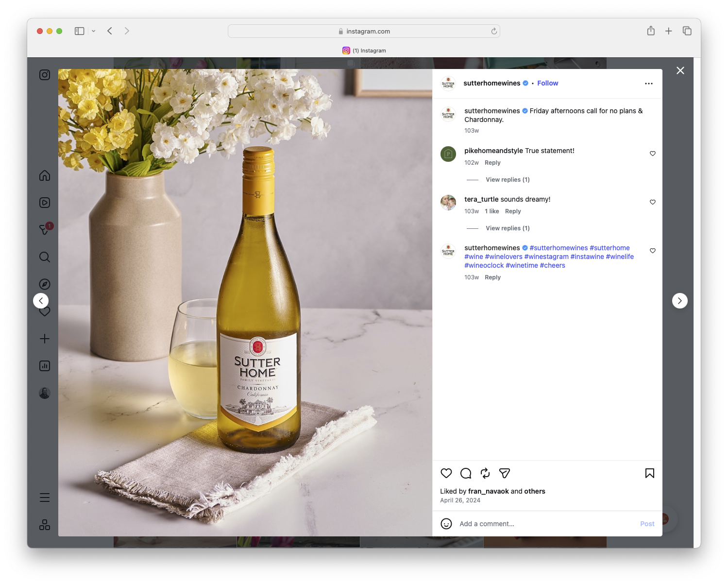The image size is (728, 584).
Task: Open a new Safari tab with plus
Action: (669, 31)
